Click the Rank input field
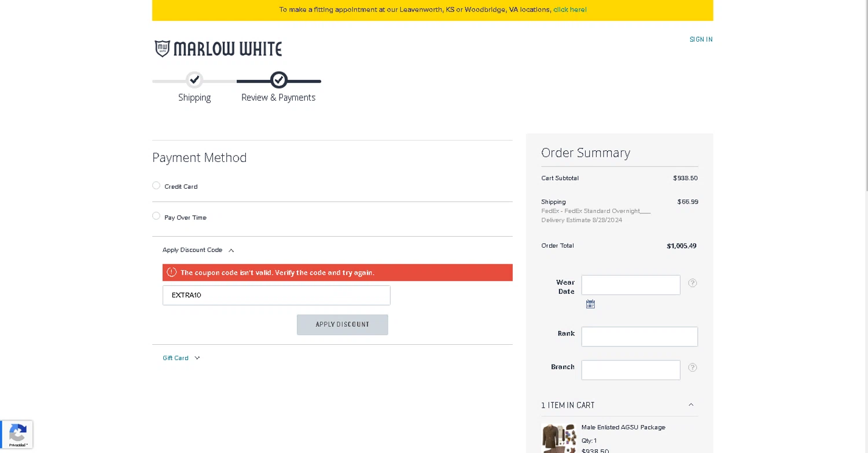Viewport: 868px width, 453px height. 639,337
